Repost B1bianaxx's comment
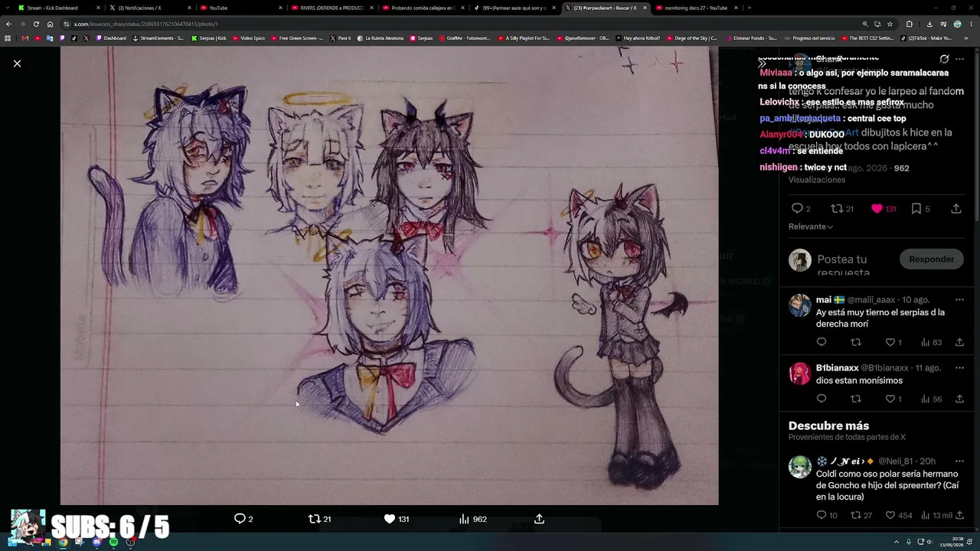Image resolution: width=980 pixels, height=551 pixels. (856, 399)
